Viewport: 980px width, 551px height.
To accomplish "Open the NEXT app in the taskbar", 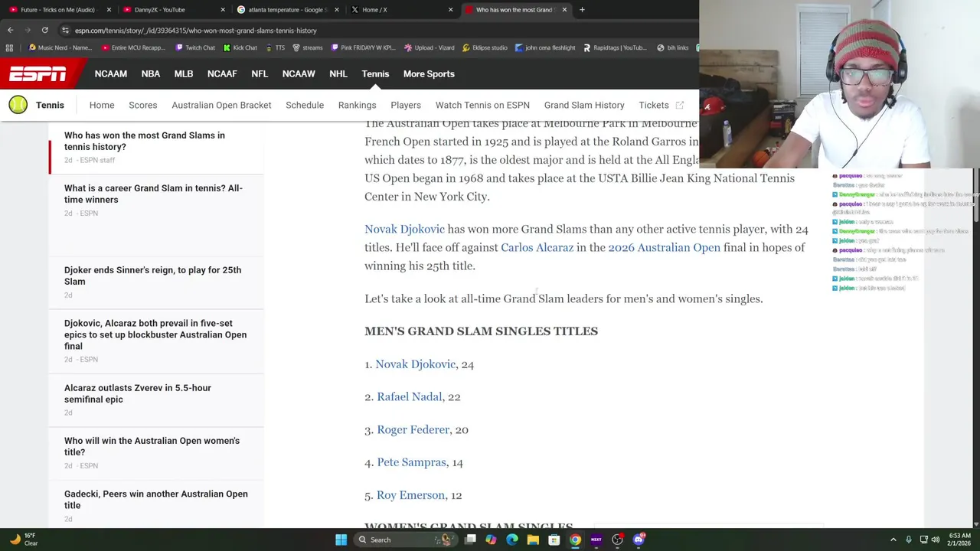I will coord(596,540).
